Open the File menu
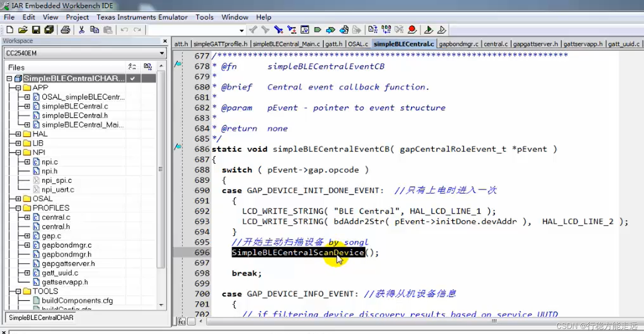Viewport: 644px width, 334px height. 9,17
